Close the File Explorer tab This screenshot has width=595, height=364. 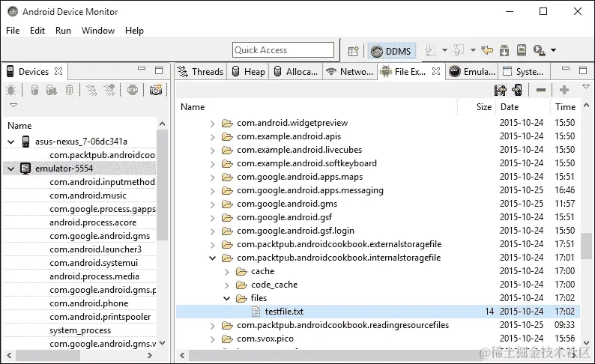point(436,71)
